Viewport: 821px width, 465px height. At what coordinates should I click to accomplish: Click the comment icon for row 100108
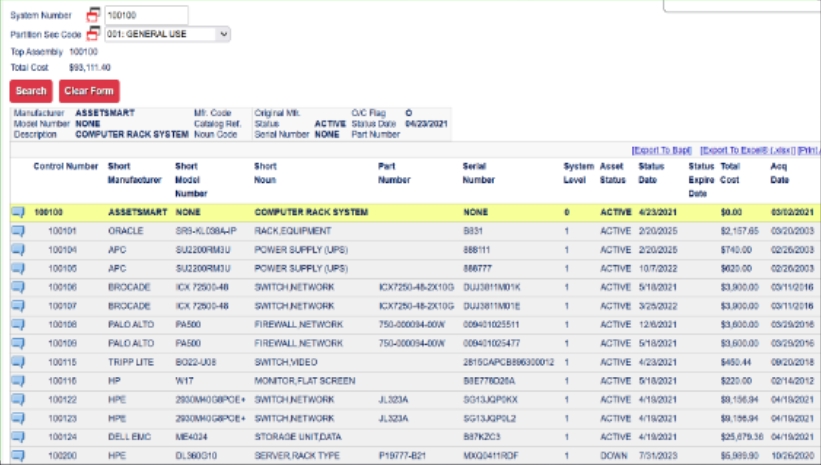pyautogui.click(x=18, y=325)
